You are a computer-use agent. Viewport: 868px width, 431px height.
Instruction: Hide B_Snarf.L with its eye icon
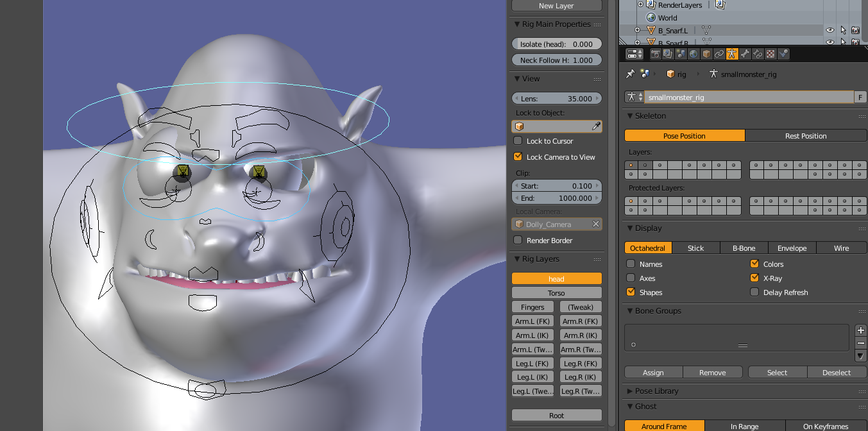pos(830,30)
